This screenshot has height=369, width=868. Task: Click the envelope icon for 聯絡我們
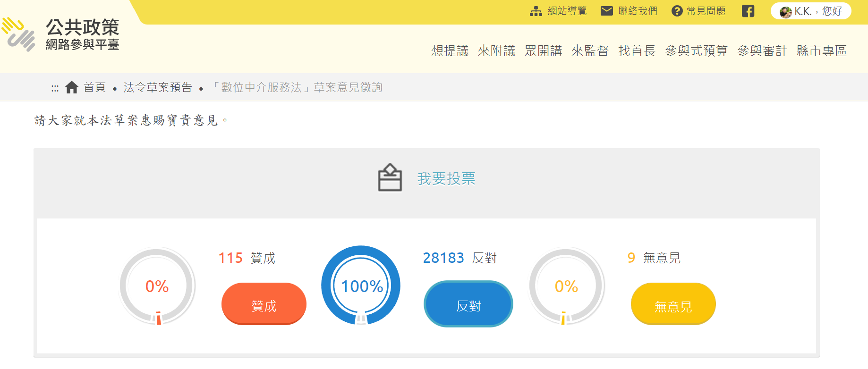[607, 11]
